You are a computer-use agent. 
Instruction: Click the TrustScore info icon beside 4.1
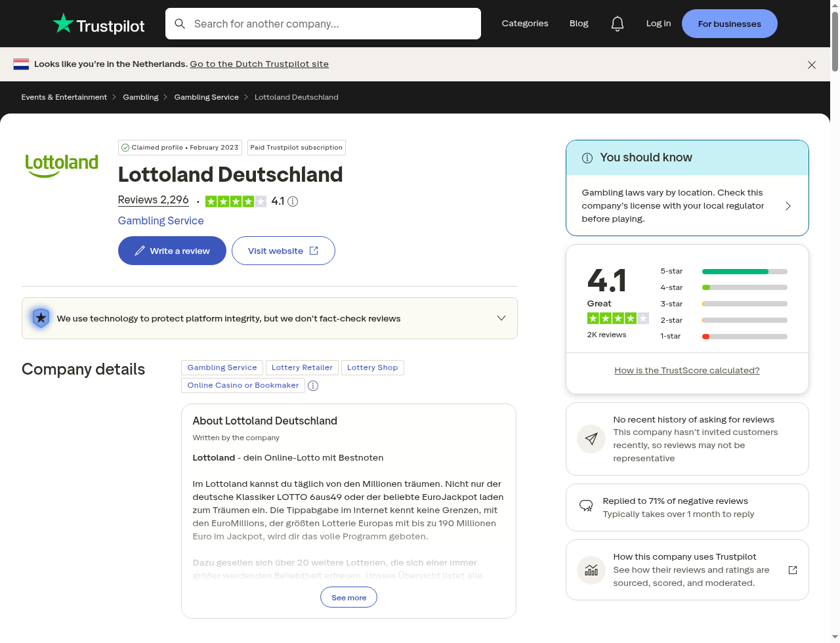pyautogui.click(x=293, y=201)
